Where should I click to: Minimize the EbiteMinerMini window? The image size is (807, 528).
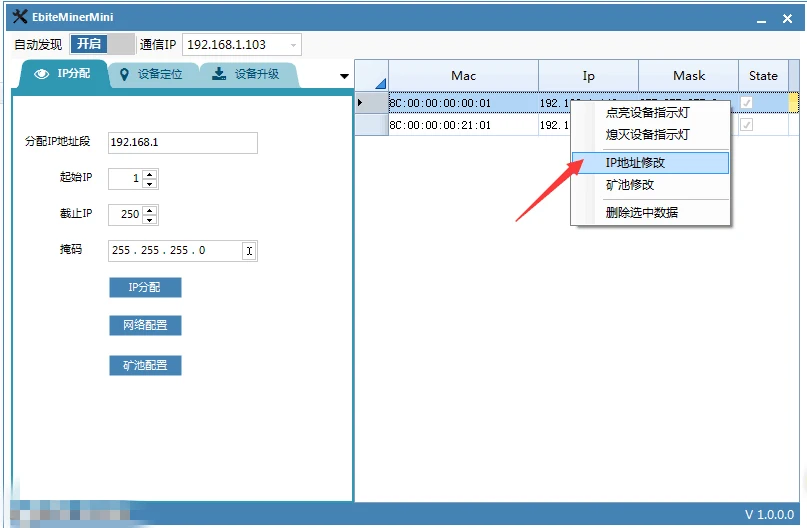[x=762, y=20]
